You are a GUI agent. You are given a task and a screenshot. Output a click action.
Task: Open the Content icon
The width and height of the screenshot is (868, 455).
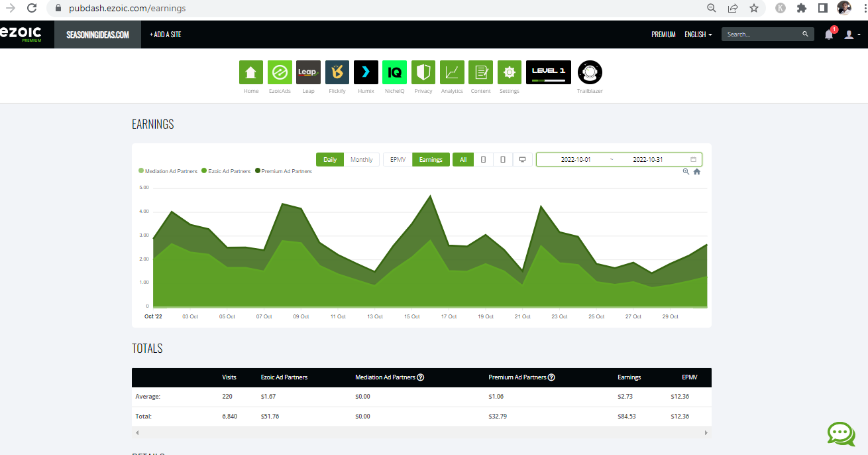tap(480, 72)
